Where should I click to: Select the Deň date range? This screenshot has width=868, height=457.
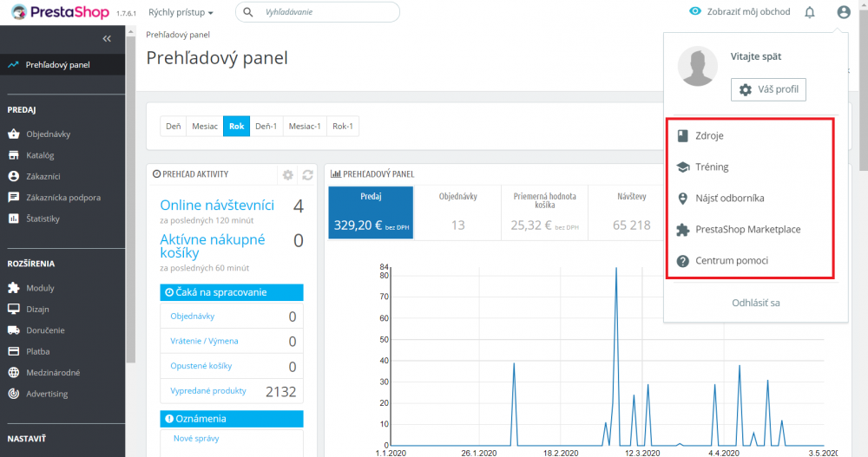(x=174, y=126)
